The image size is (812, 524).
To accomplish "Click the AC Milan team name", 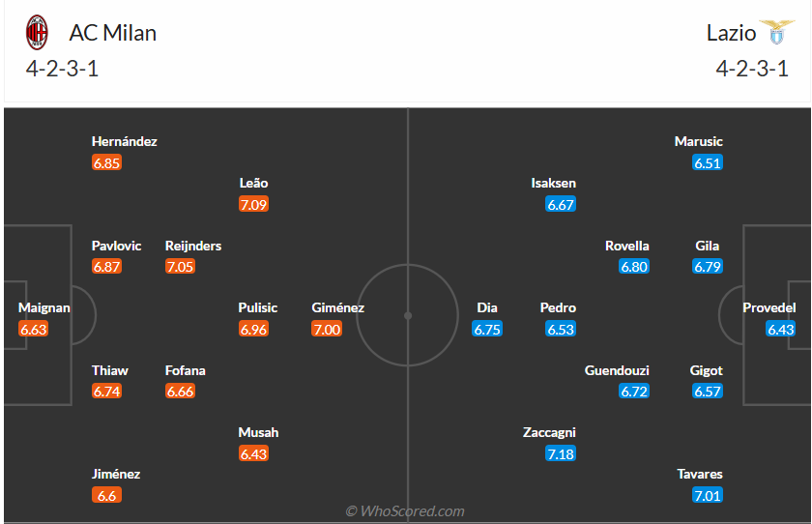I will [112, 33].
